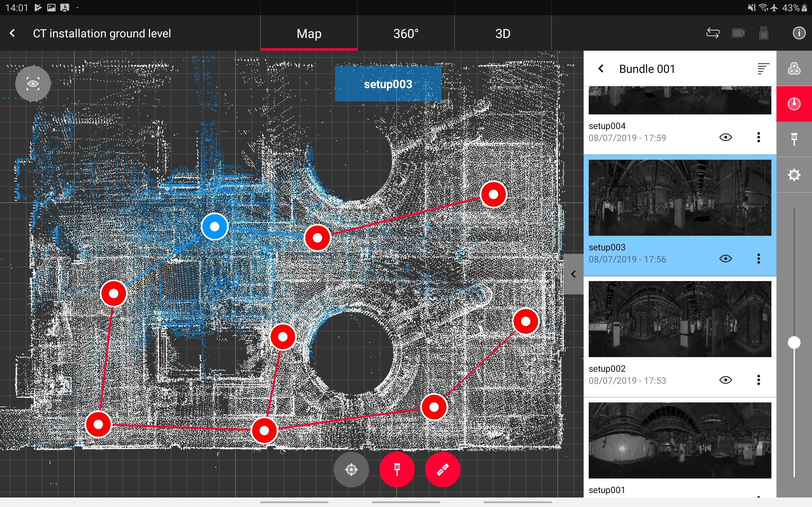The height and width of the screenshot is (507, 812).
Task: Select the red pin marker tool
Action: [397, 469]
